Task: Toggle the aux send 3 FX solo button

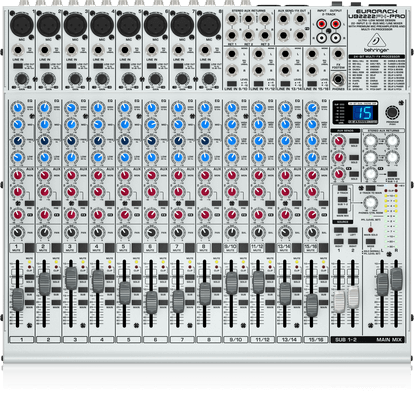Action: pyautogui.click(x=354, y=174)
